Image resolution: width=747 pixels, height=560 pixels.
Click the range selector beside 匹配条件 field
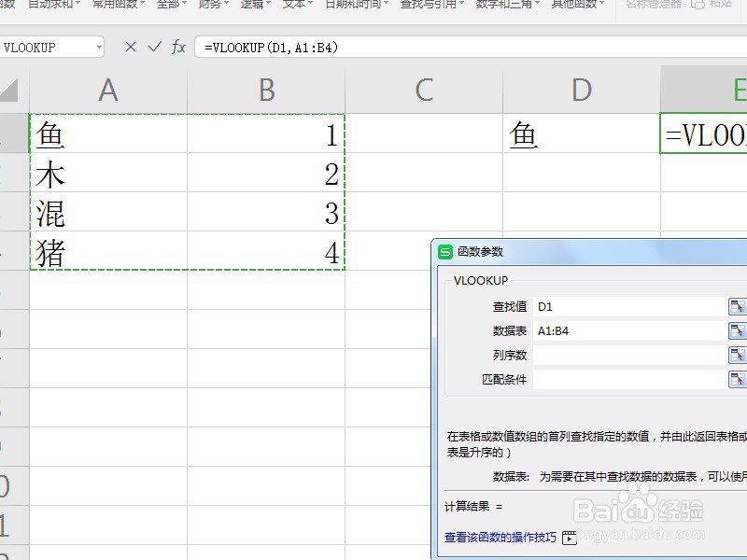pyautogui.click(x=738, y=378)
